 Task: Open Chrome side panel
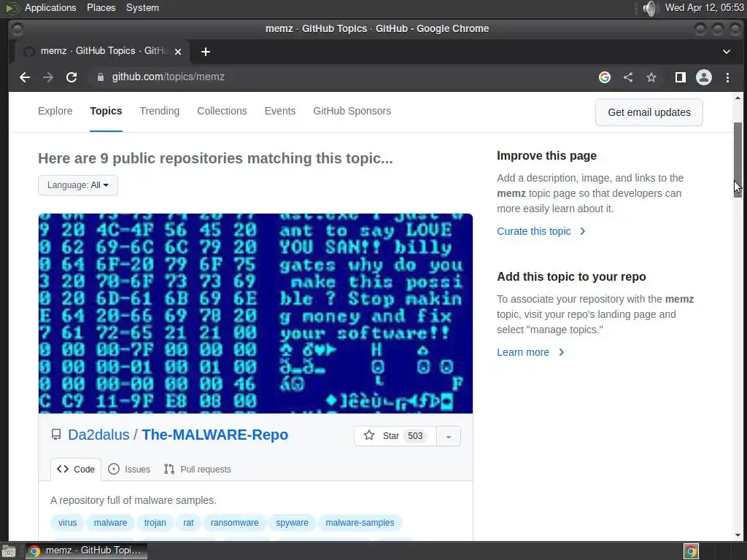click(x=681, y=77)
